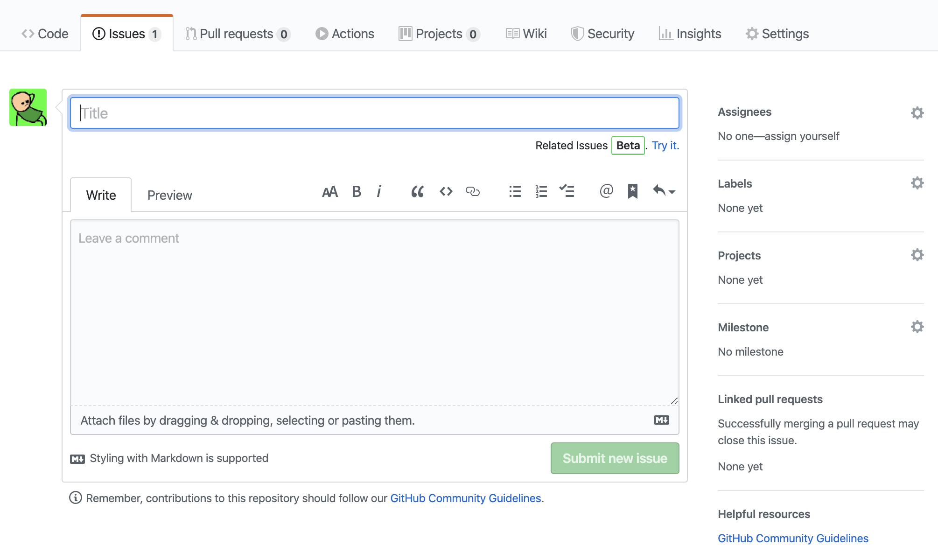Mention a user with @ icon
Viewport: 938px width, 560px height.
[x=606, y=191]
